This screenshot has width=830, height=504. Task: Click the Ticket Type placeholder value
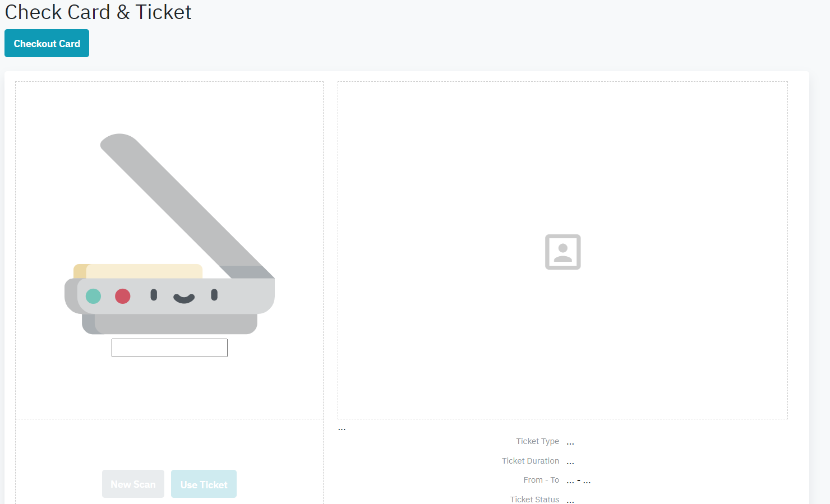point(570,442)
